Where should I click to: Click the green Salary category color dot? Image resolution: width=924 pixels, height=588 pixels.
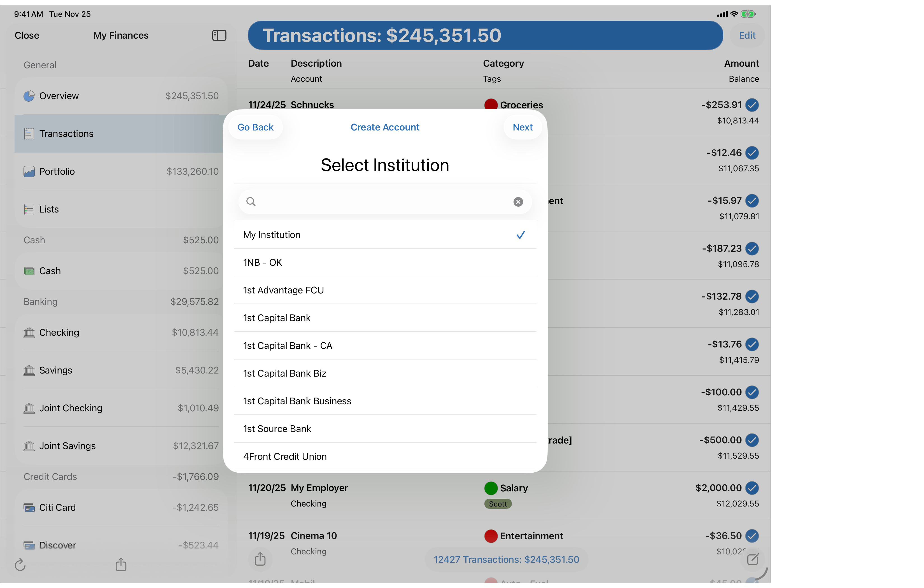pos(491,488)
